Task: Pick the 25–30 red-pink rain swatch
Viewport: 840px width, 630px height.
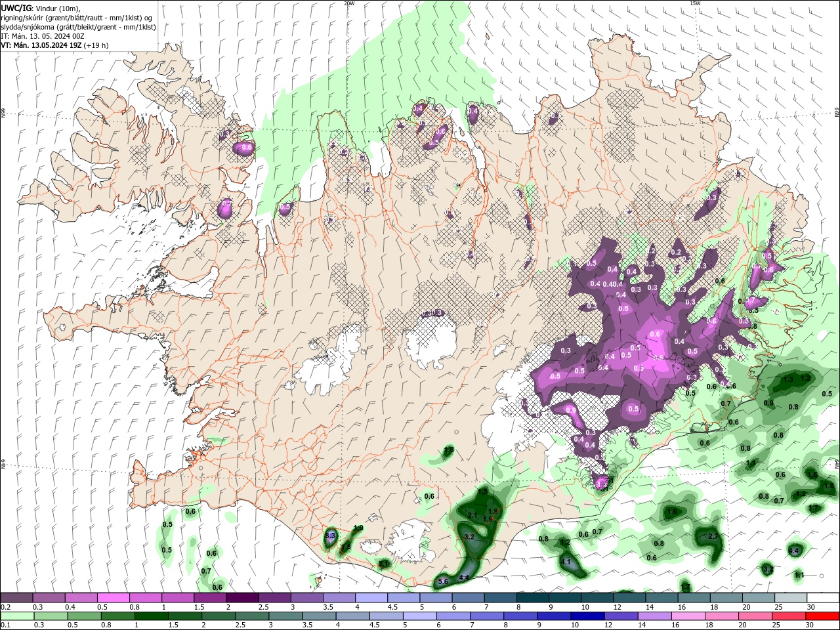Action: 789,616
